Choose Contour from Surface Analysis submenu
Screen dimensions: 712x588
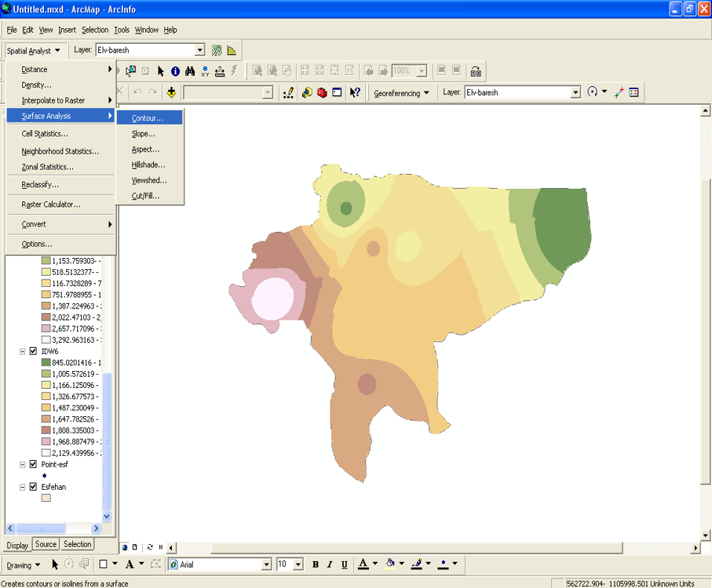(x=147, y=118)
